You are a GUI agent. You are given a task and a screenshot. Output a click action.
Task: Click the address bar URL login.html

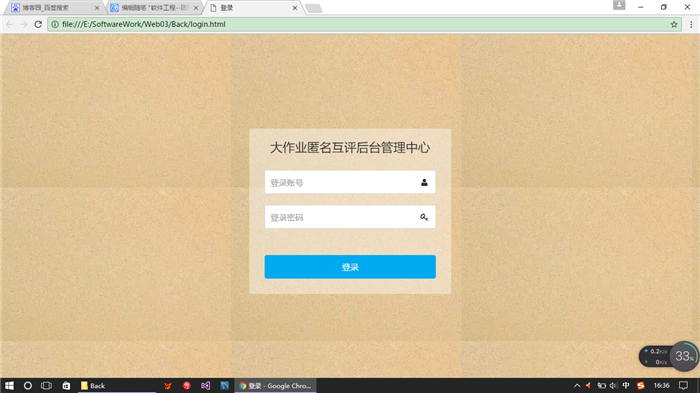(144, 24)
